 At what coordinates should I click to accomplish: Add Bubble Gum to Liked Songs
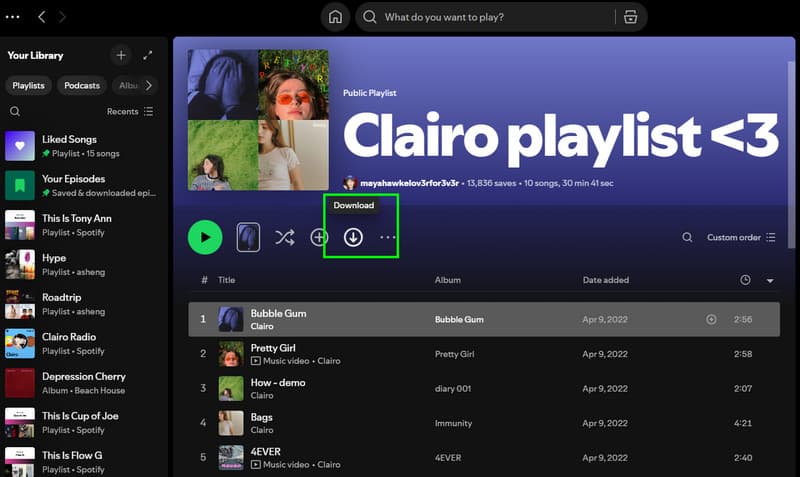711,319
